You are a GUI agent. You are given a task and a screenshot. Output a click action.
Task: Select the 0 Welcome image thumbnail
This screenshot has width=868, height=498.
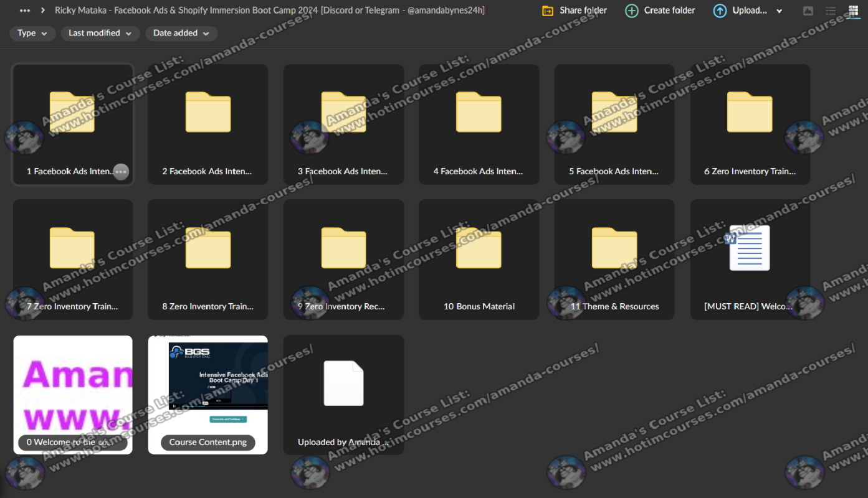point(73,395)
